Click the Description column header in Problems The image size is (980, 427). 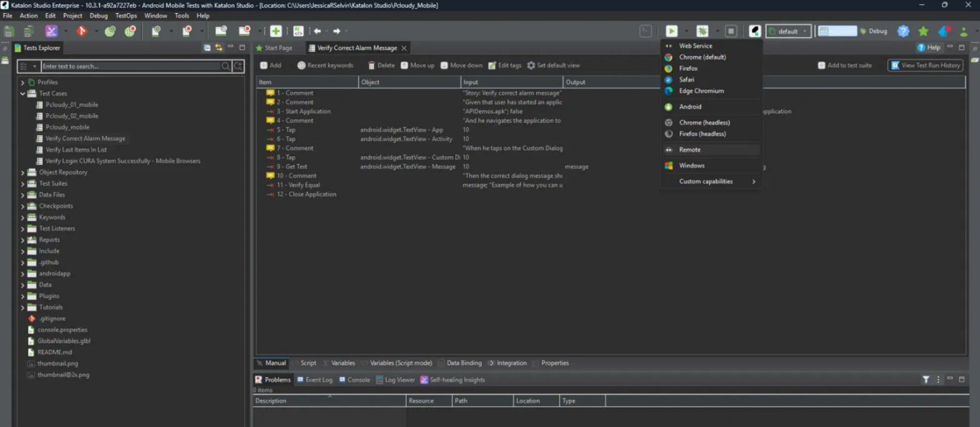[x=329, y=401]
